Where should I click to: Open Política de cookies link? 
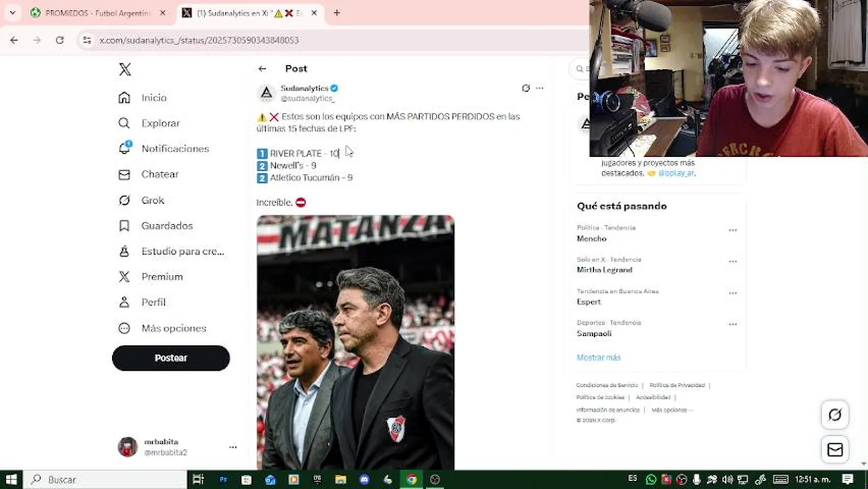click(x=600, y=397)
